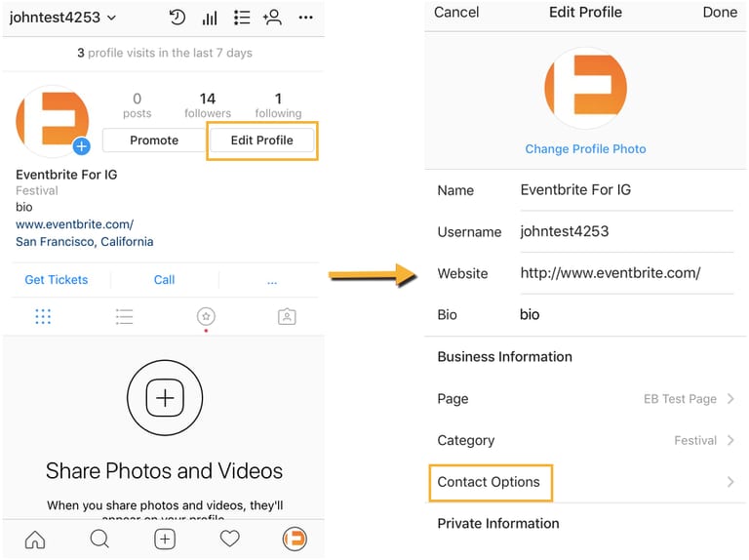Open activity heart icon in bottom navigation
749x560 pixels.
(230, 539)
